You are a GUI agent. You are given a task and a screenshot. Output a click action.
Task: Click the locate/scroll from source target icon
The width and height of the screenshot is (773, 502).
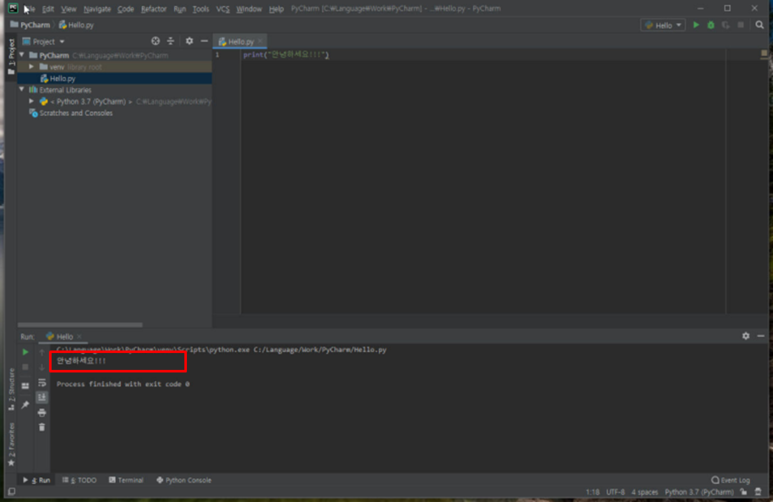[155, 41]
